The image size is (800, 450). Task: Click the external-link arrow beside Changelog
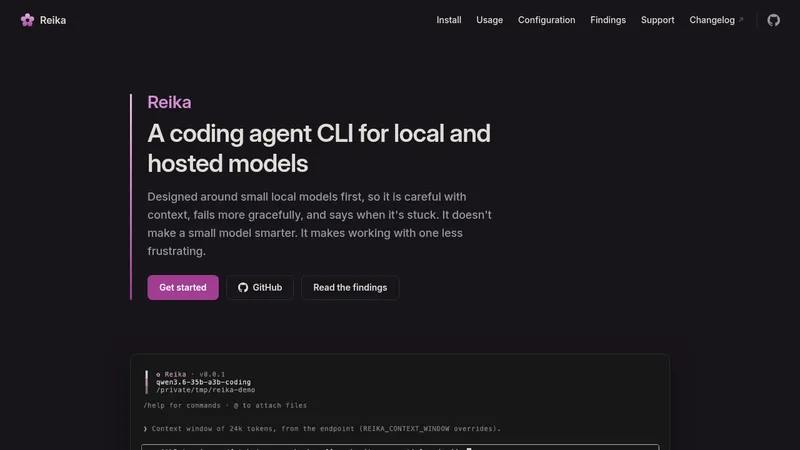pos(741,20)
